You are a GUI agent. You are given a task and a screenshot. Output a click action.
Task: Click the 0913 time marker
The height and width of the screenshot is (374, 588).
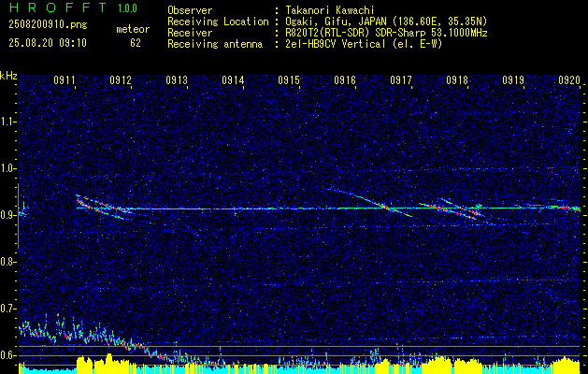tap(177, 79)
